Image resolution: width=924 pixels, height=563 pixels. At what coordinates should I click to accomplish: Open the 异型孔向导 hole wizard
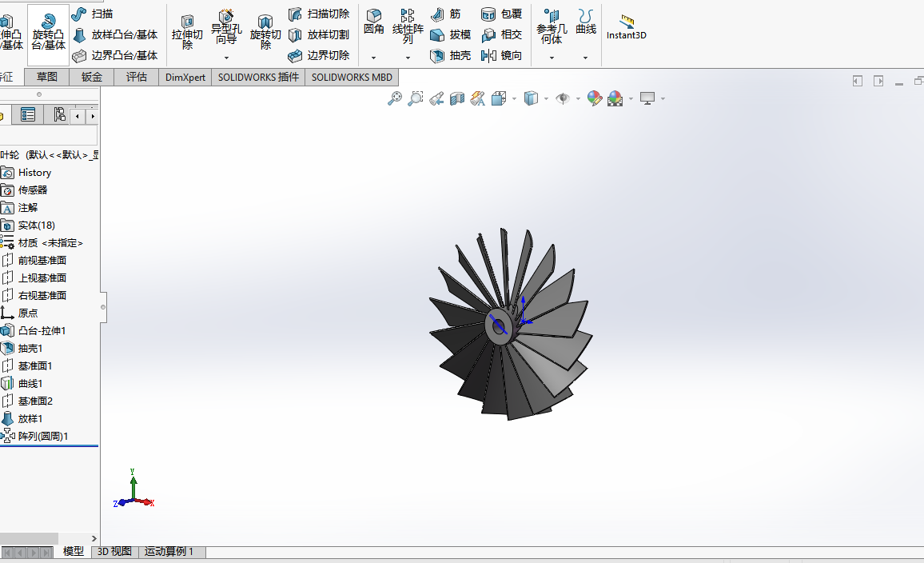coord(226,28)
